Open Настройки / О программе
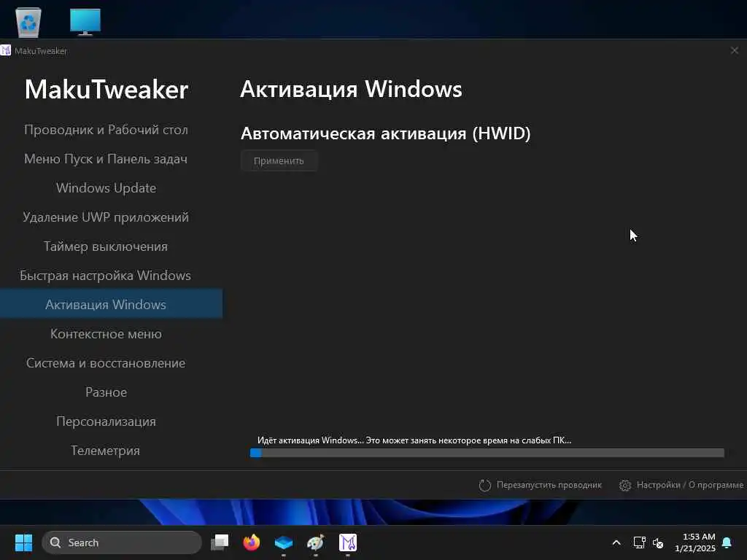The width and height of the screenshot is (747, 560). click(689, 485)
